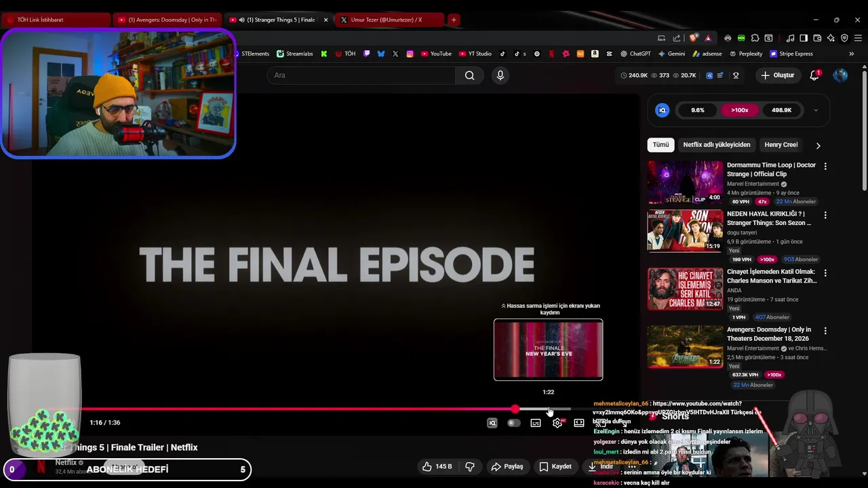868x488 pixels.
Task: Open NEDEN HAYAL KIRIKLIĞI video thumbnail
Action: [x=685, y=231]
